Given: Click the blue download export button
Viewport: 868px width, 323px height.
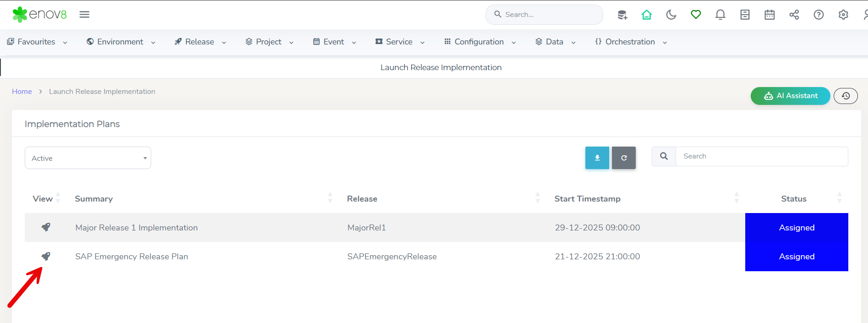Looking at the screenshot, I should tap(597, 158).
